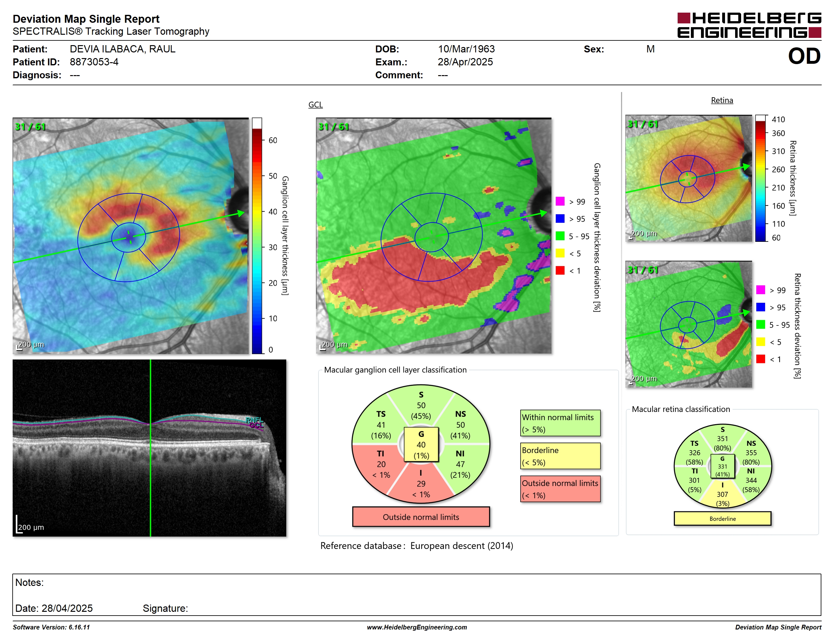Click green 5 - 95 swatch in retina deviation legend

coord(760,324)
